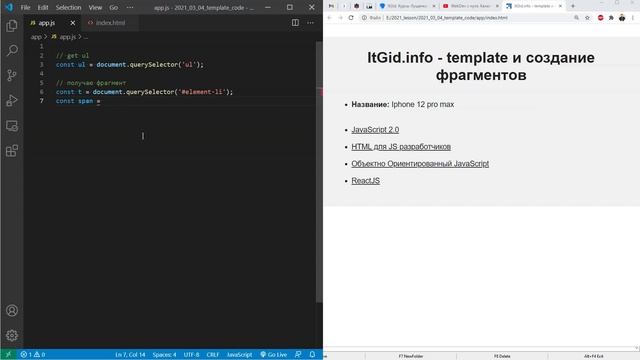The image size is (640, 360).
Task: Click the remote window indicator in status bar
Action: [x=8, y=355]
